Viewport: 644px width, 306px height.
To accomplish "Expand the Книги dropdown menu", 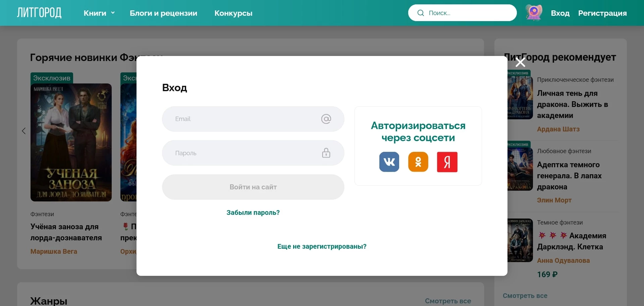I will (x=99, y=13).
